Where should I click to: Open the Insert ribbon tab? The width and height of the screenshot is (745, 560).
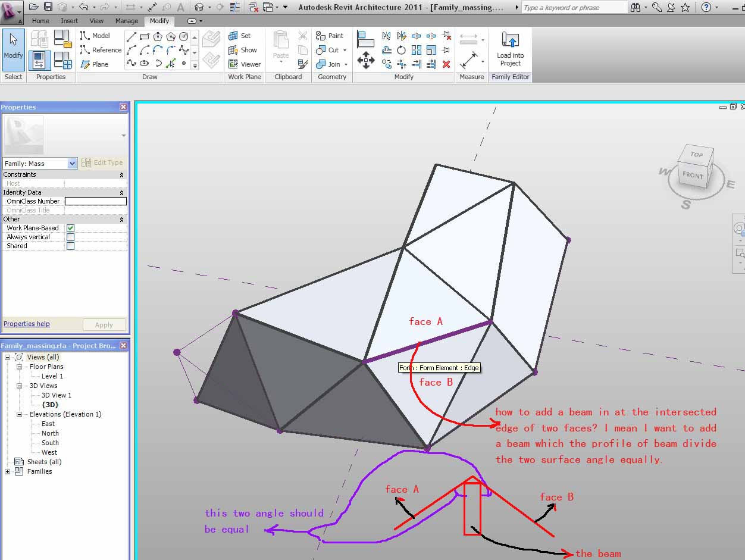[69, 21]
